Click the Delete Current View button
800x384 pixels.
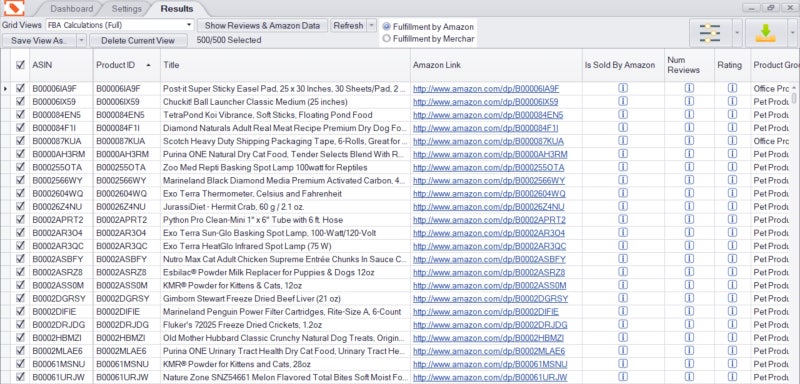138,40
